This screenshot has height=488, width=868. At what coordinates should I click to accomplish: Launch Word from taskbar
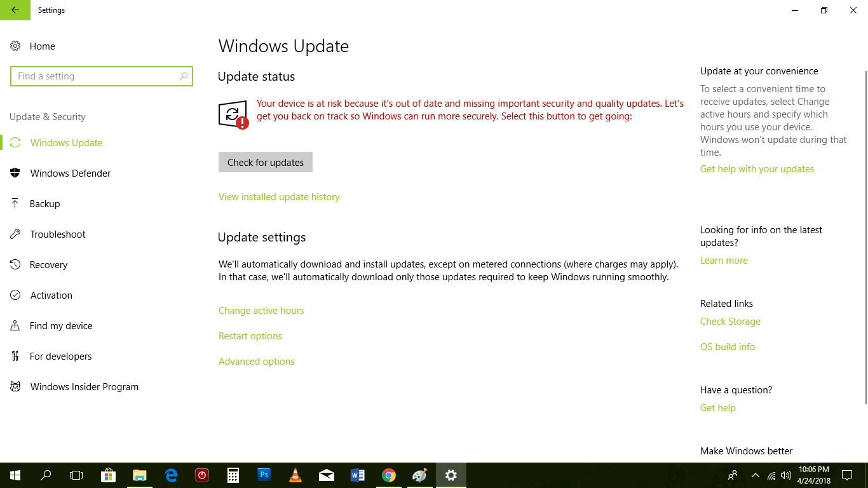pos(358,475)
